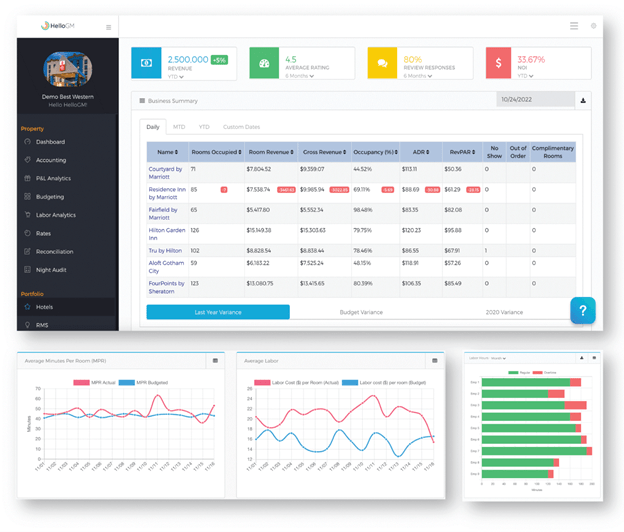This screenshot has width=624, height=532.
Task: Expand the NOI YTD period dropdown
Action: point(525,76)
